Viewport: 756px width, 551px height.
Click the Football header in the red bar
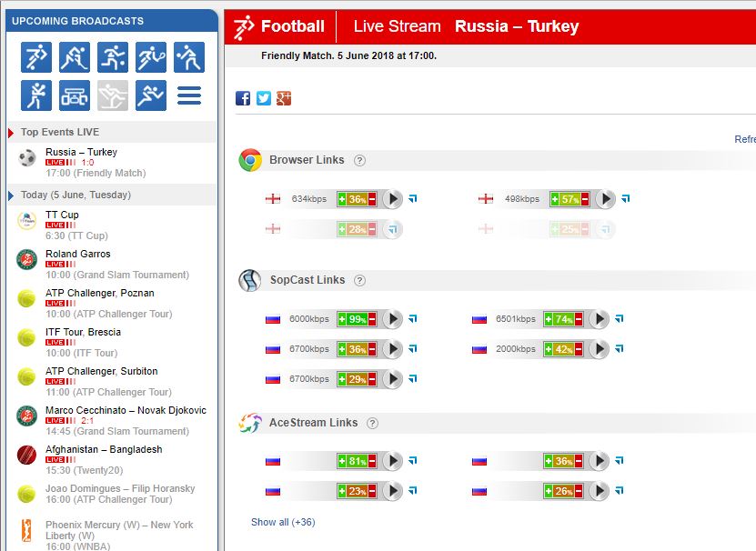click(293, 26)
